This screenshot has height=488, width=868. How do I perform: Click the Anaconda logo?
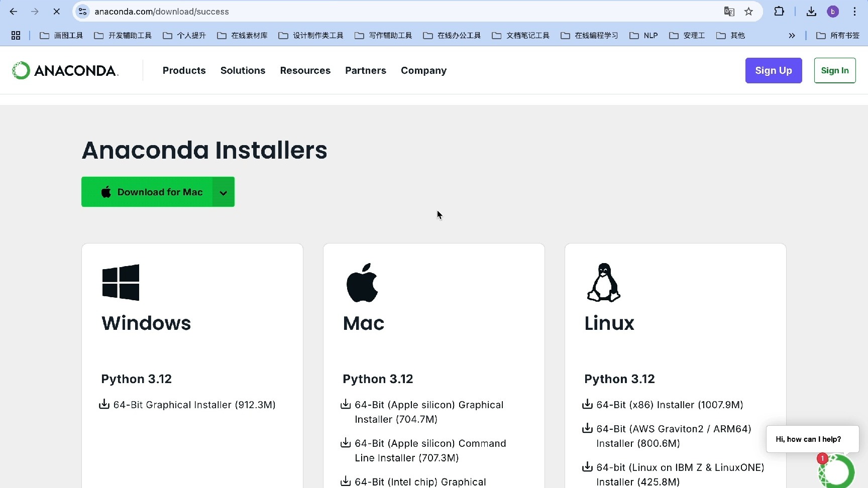click(x=65, y=70)
